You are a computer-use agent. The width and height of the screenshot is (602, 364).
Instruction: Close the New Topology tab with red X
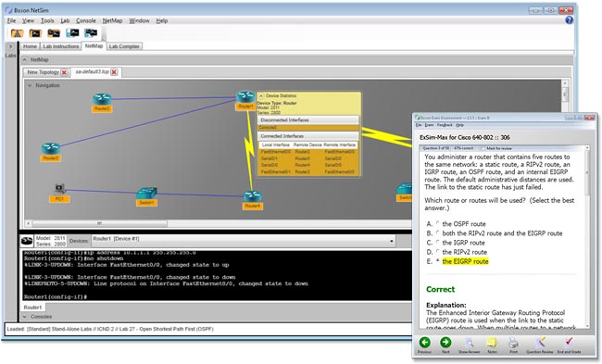click(64, 72)
